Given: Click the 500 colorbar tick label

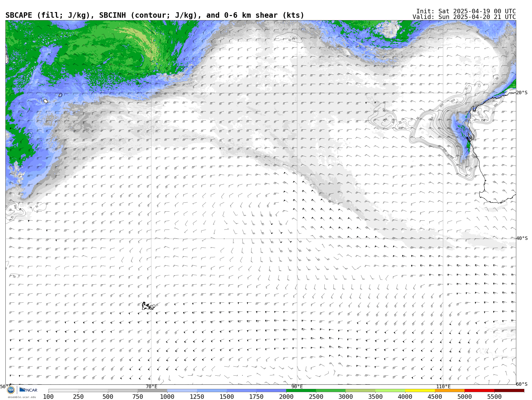Looking at the screenshot, I should [x=108, y=397].
